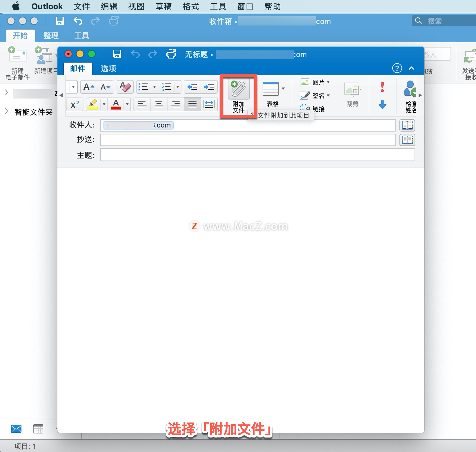Viewport: 476px width, 452px height.
Task: Open numbered list style dropdown
Action: point(178,87)
